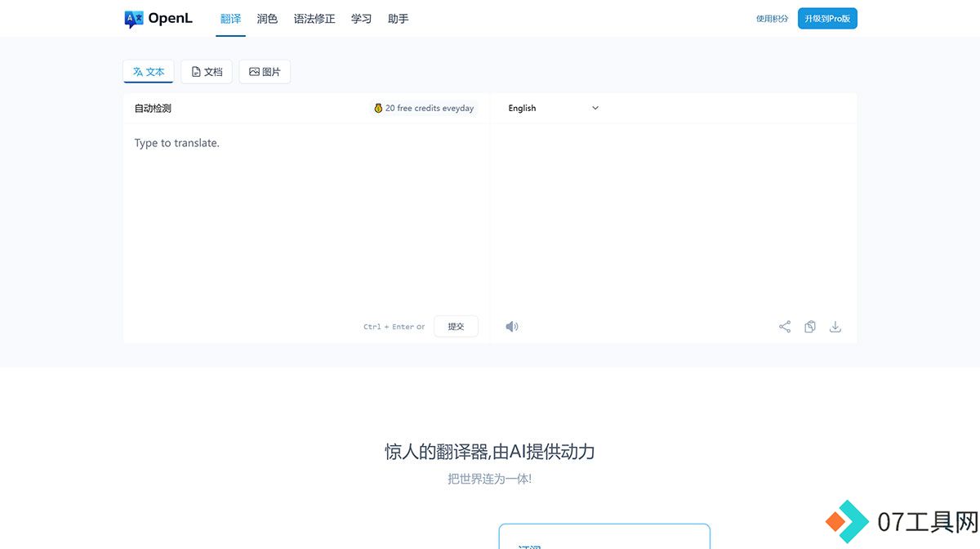
Task: Open the 使用积分 link
Action: pos(773,19)
